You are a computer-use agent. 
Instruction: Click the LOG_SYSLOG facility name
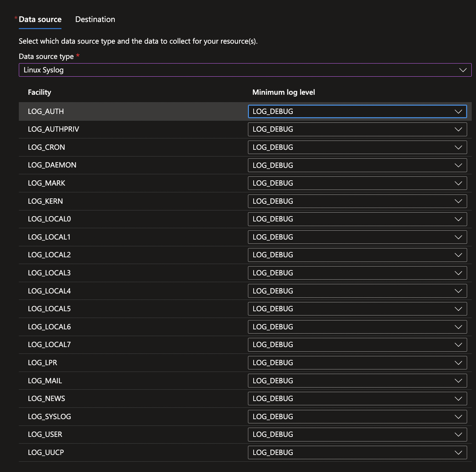pos(49,417)
